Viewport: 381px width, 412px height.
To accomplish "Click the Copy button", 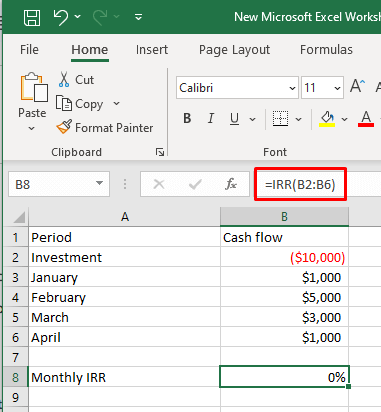I will pos(80,104).
